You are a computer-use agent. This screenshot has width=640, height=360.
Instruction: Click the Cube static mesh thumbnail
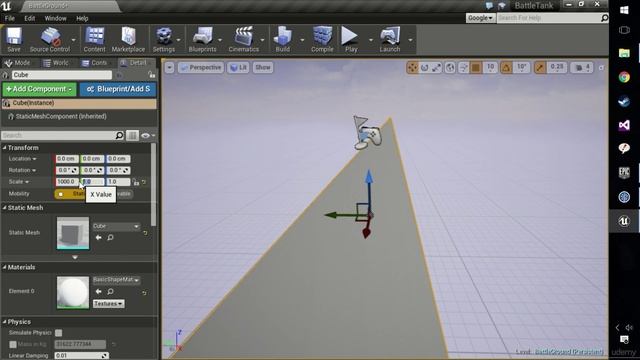click(x=73, y=233)
